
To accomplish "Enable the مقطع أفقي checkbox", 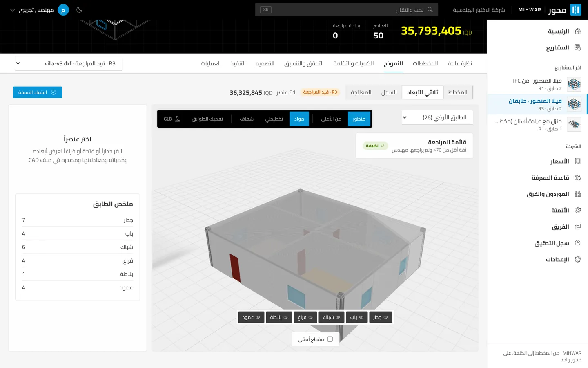I will [x=330, y=339].
